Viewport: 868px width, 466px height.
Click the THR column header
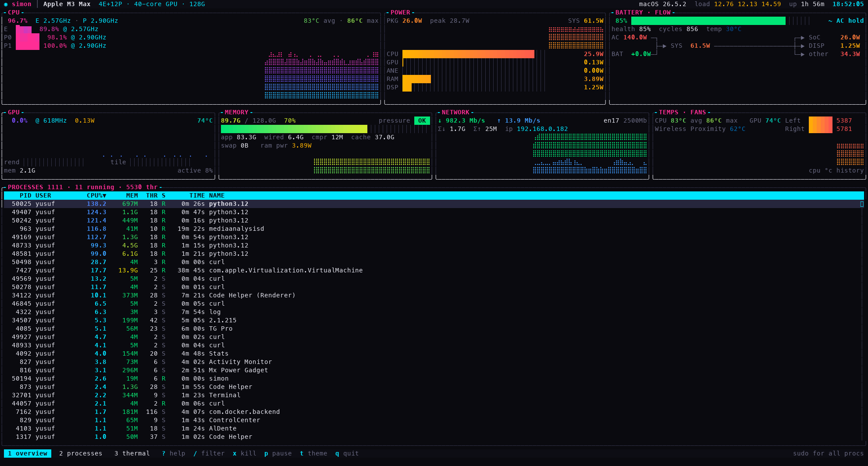coord(152,195)
